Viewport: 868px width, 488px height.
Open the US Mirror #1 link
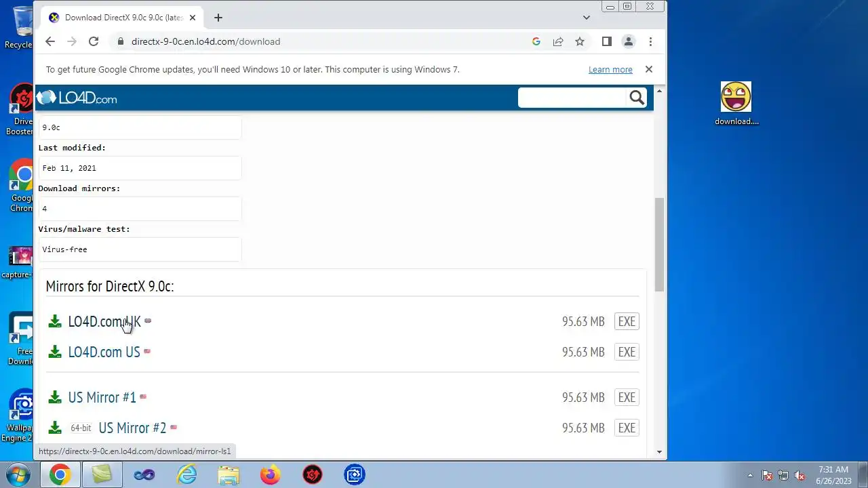coord(102,397)
